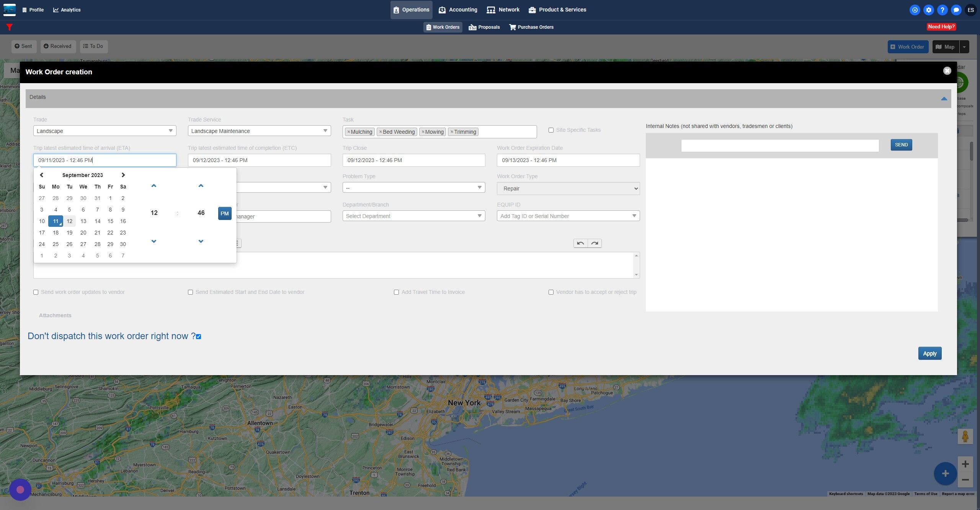Go to next month in calendar
Viewport: 980px width, 510px height.
tap(123, 175)
